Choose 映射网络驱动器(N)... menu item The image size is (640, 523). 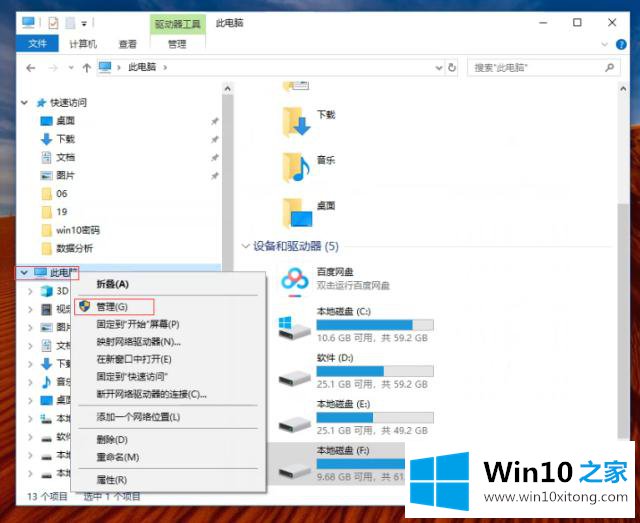[x=138, y=342]
